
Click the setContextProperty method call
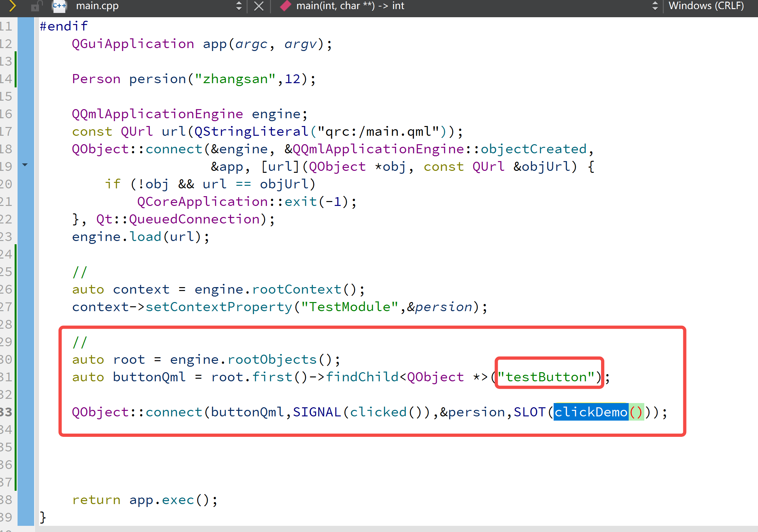point(219,307)
